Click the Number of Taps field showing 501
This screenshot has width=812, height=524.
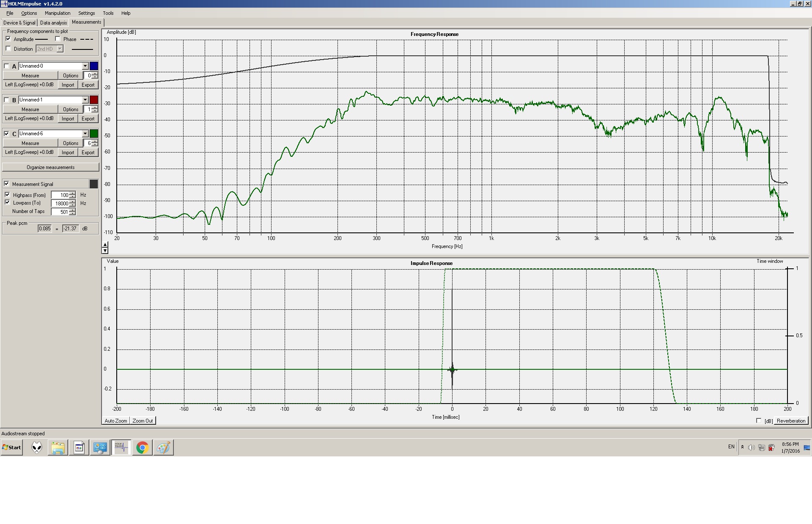pos(60,212)
